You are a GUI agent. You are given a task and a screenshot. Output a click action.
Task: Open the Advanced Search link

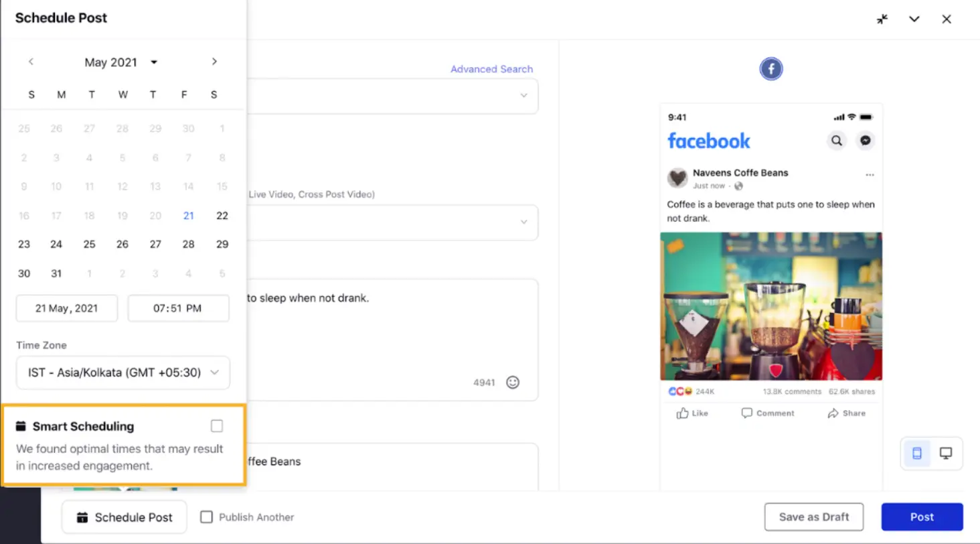(492, 69)
